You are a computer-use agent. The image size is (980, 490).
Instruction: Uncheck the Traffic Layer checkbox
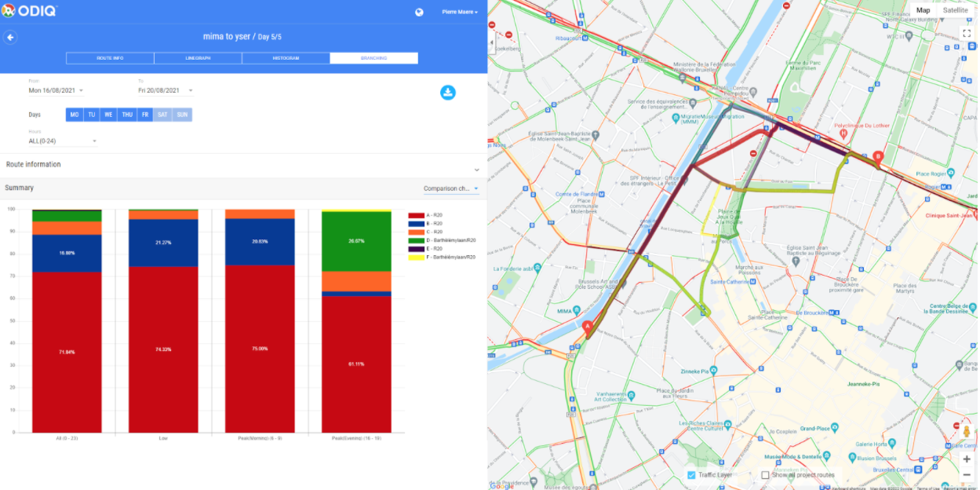690,475
